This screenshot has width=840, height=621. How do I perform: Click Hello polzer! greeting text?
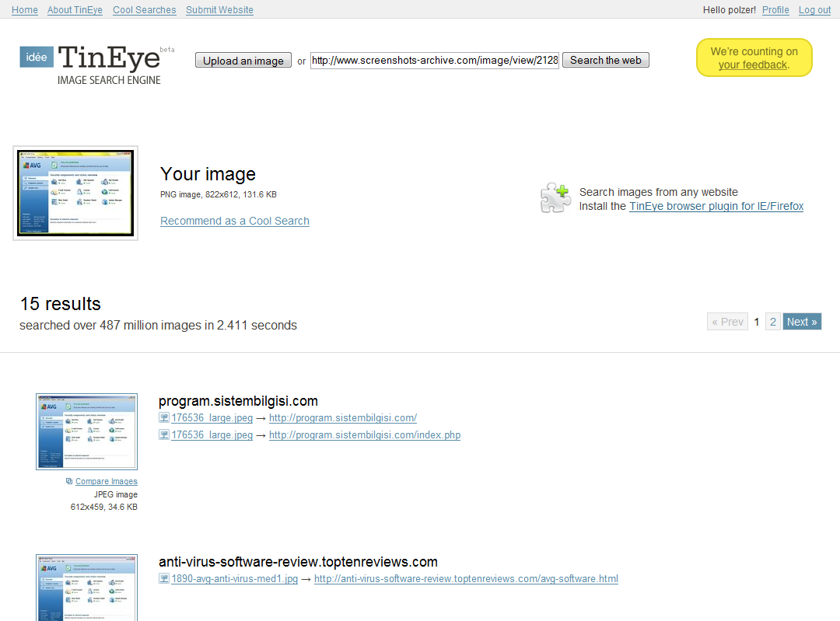[x=729, y=9]
